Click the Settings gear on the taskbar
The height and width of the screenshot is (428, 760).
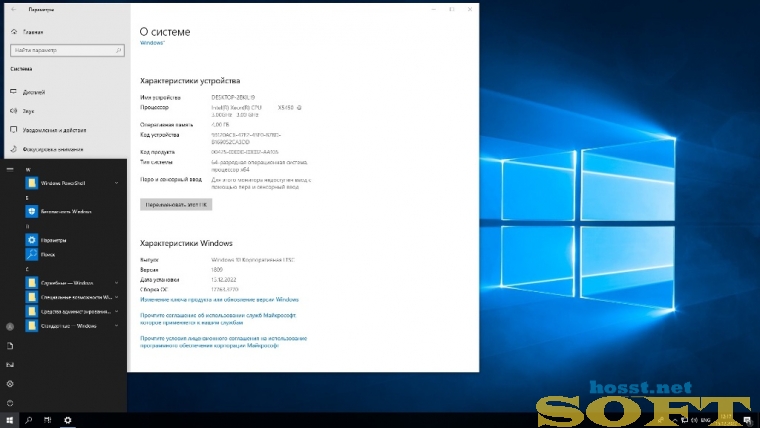pyautogui.click(x=67, y=420)
